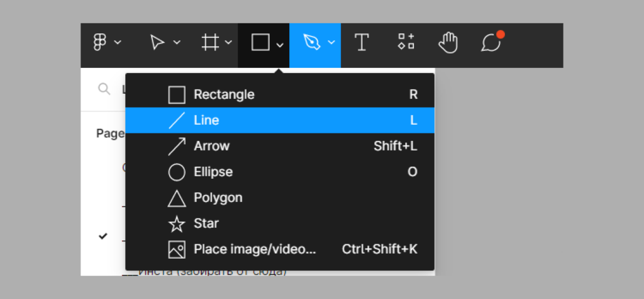This screenshot has width=644, height=299.
Task: Select the Text tool
Action: pyautogui.click(x=362, y=42)
